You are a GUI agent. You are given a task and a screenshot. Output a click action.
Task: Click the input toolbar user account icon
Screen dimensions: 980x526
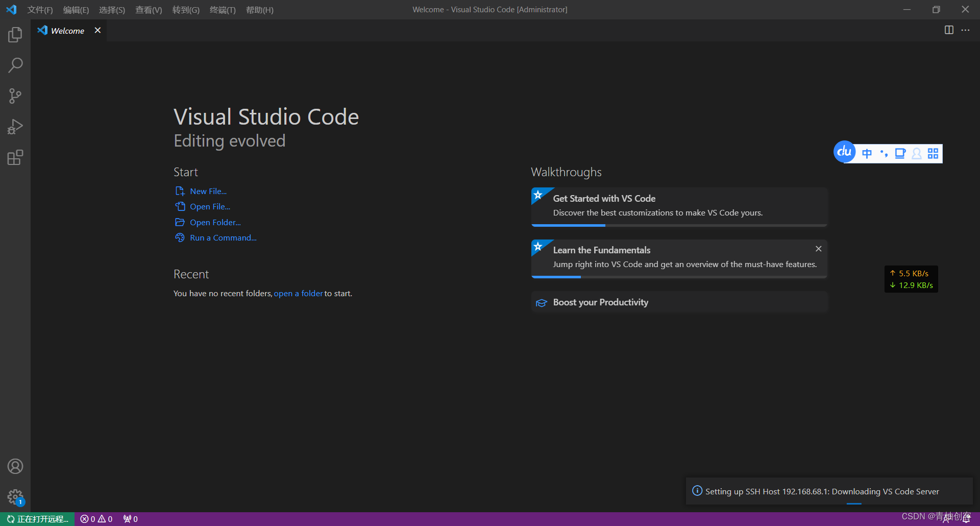coord(917,154)
